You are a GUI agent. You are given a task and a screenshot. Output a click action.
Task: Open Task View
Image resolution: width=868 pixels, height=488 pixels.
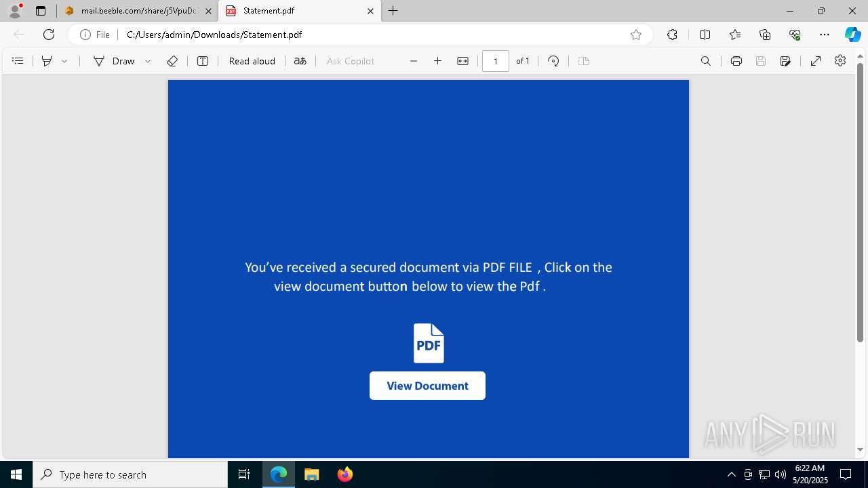(244, 474)
